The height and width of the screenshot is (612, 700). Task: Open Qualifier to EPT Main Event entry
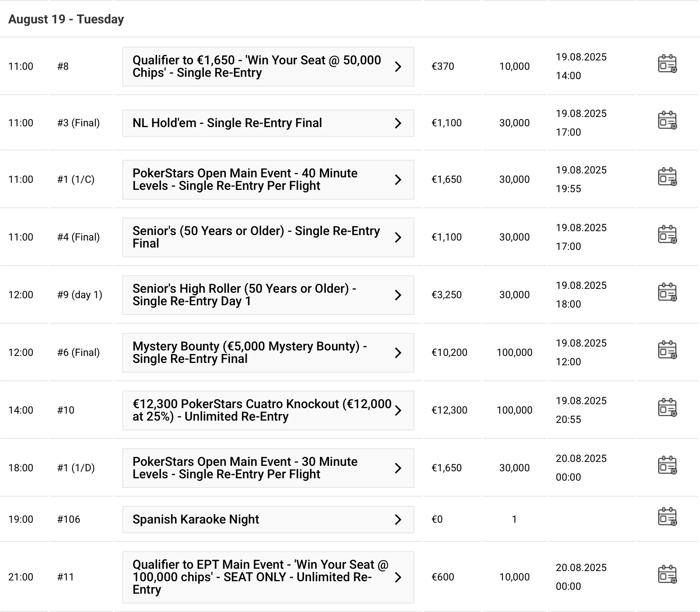point(256,577)
